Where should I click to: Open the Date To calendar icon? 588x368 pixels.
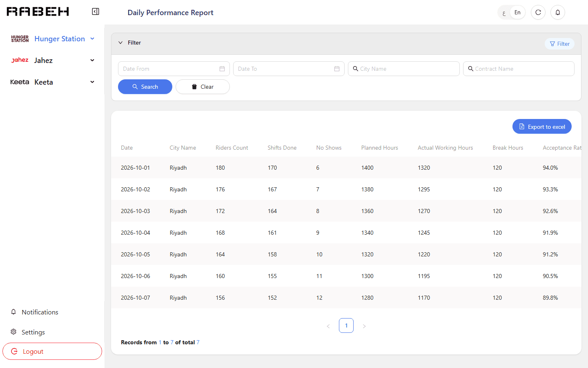(337, 69)
